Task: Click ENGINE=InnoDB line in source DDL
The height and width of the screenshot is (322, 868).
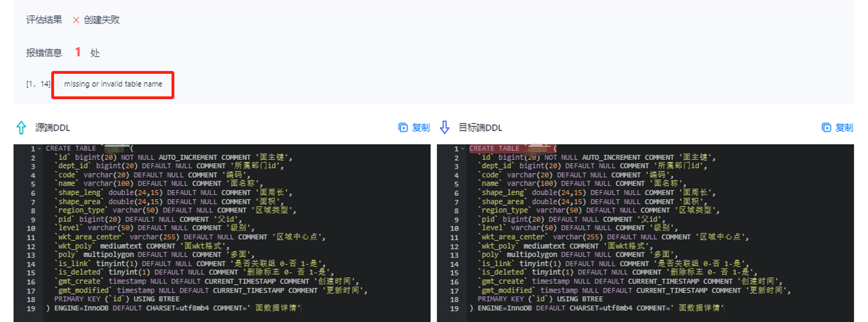Action: pyautogui.click(x=173, y=308)
